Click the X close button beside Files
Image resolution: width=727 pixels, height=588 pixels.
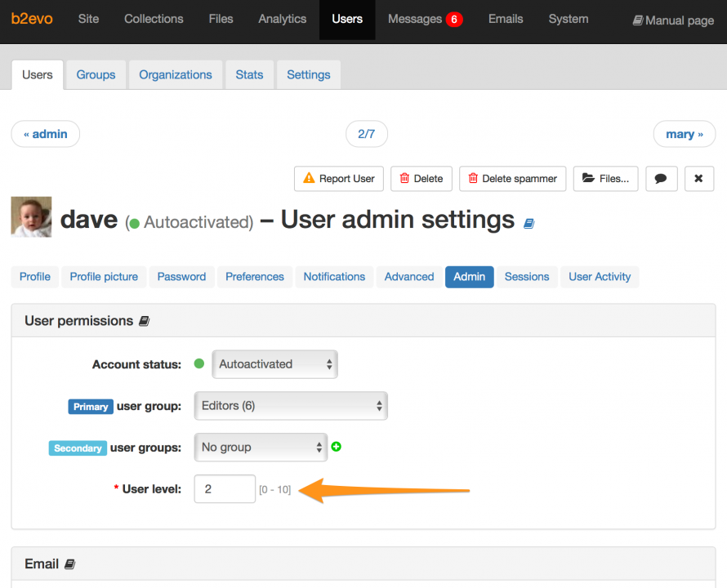(x=698, y=179)
